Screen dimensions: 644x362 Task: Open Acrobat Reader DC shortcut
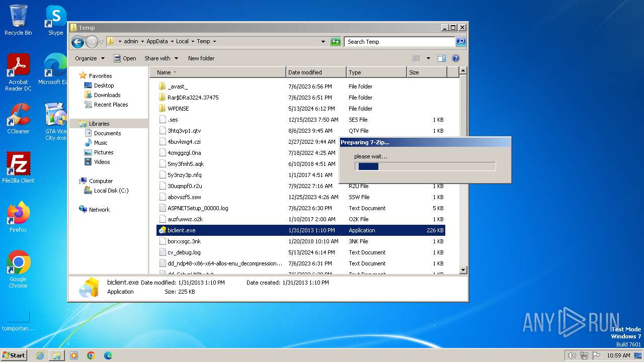click(x=18, y=72)
